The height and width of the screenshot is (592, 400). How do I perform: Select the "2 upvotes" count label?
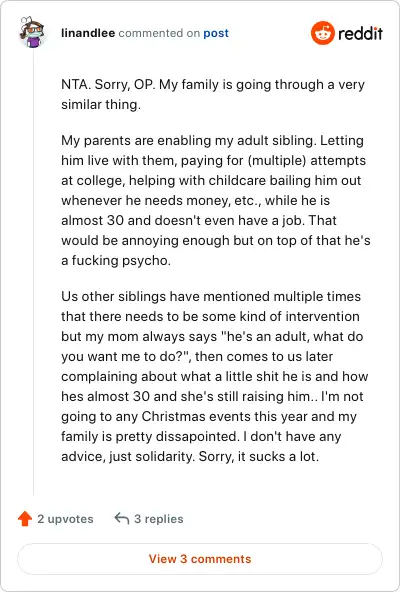(65, 519)
